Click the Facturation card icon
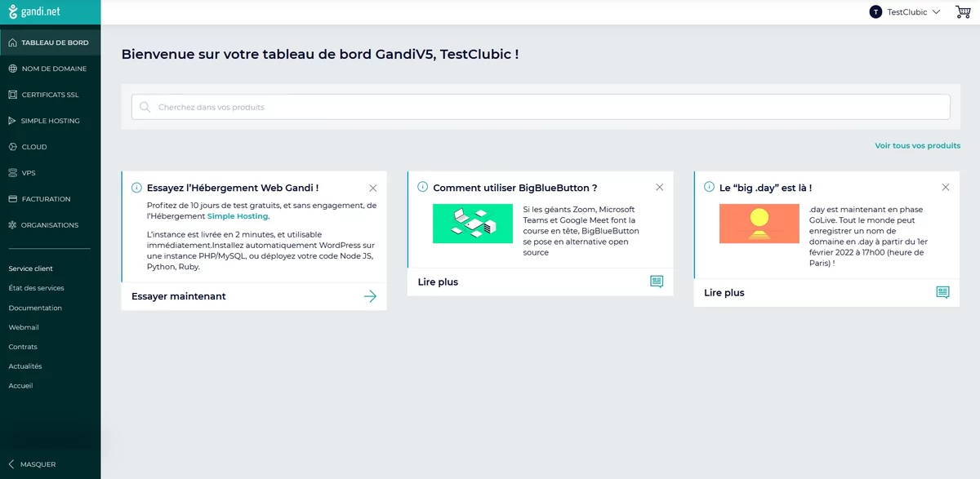The image size is (980, 479). click(12, 199)
